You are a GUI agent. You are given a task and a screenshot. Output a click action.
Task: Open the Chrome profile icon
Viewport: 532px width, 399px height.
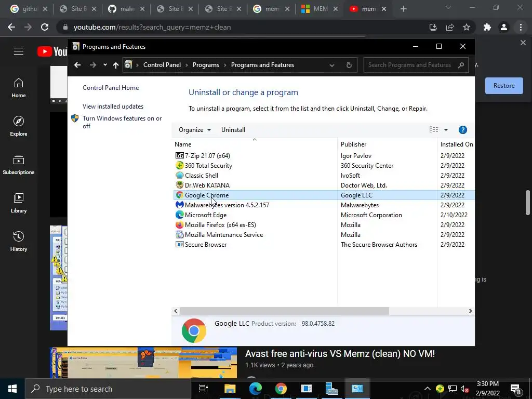point(504,27)
